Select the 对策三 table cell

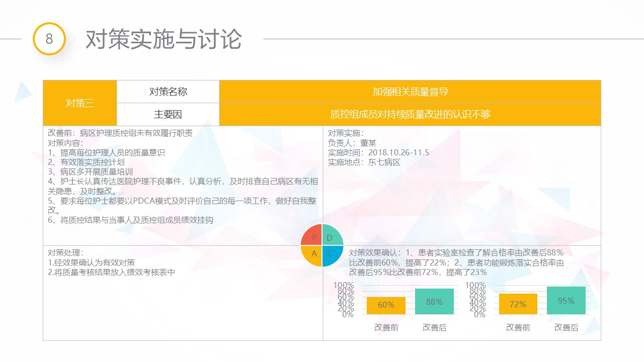coord(80,103)
